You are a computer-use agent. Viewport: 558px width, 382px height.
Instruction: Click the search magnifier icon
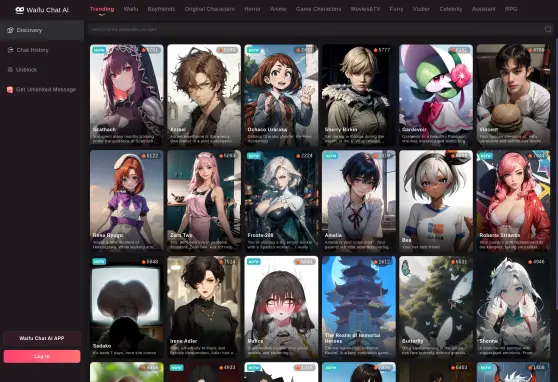(x=548, y=30)
